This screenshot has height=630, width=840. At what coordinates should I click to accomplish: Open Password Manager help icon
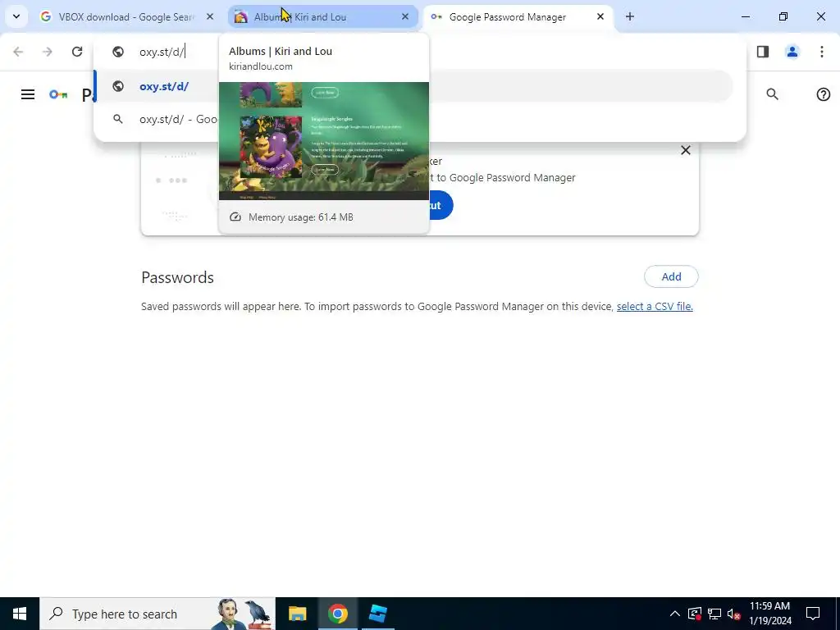(824, 95)
